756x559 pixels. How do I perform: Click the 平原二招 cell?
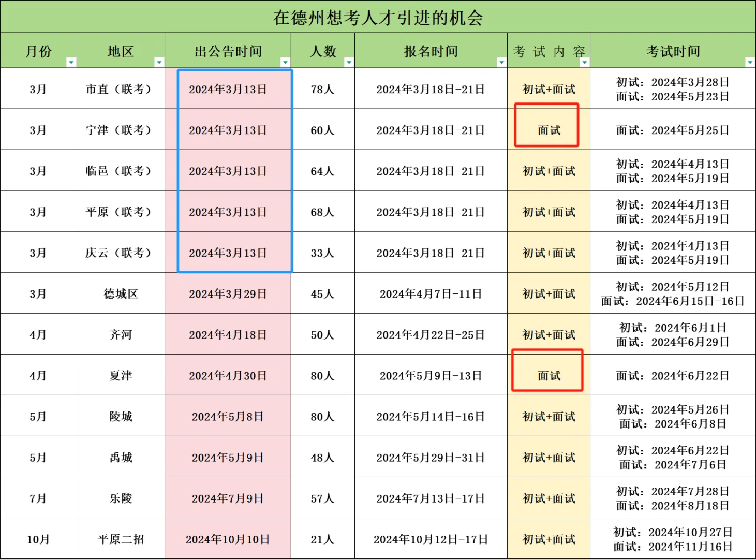pos(120,538)
